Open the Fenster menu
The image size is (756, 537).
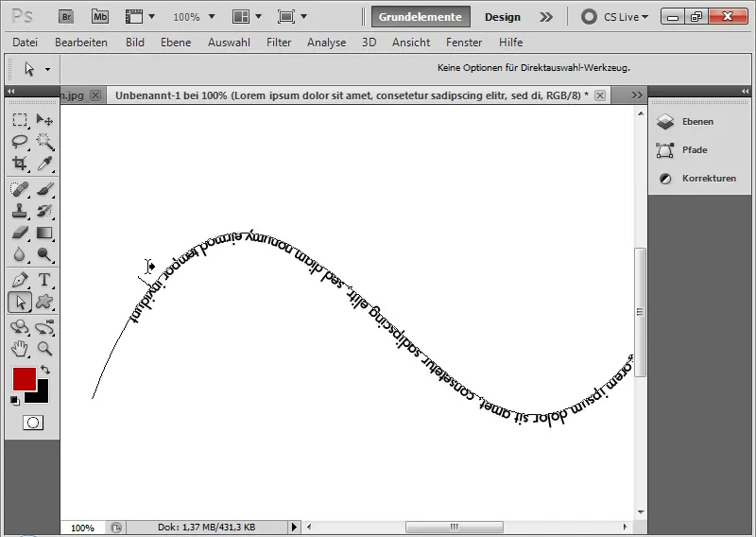pos(464,43)
